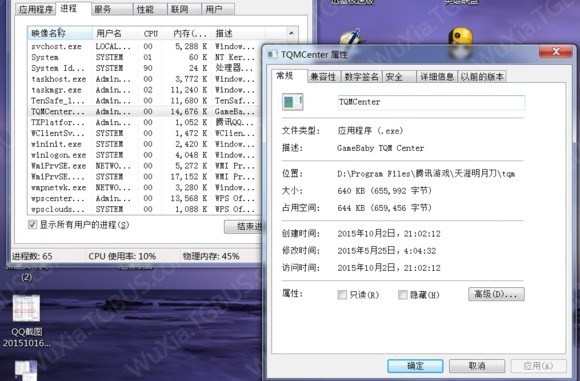
Task: Select the winlogon.exe process row
Action: click(144, 155)
